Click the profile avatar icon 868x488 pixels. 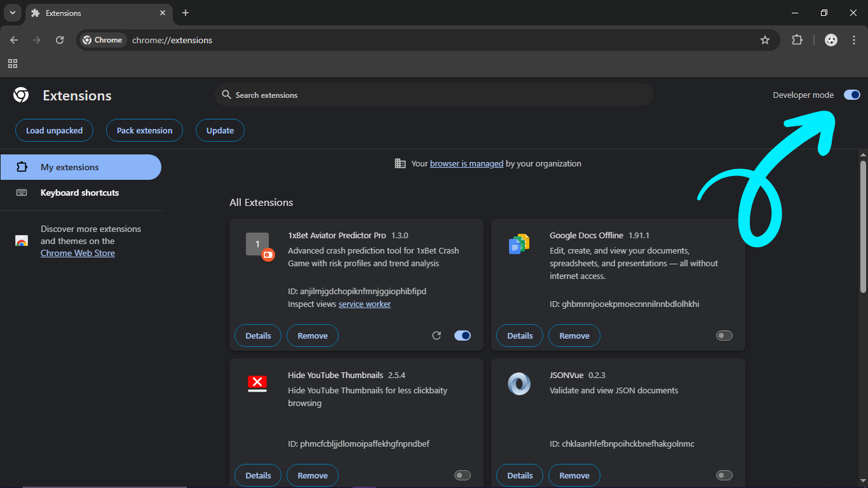pyautogui.click(x=831, y=40)
